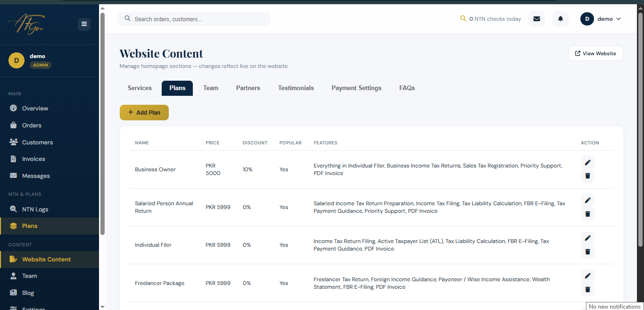Click the NAME column header
The height and width of the screenshot is (310, 644).
click(x=142, y=143)
